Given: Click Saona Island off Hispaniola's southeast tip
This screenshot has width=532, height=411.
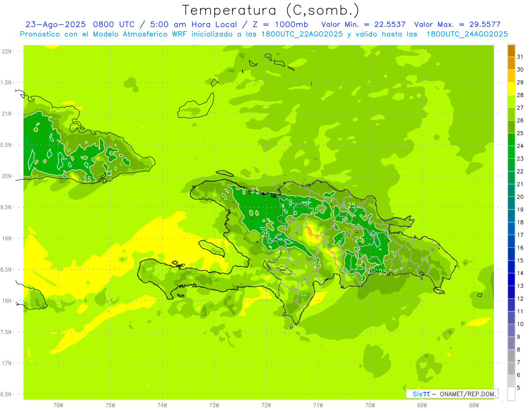Looking at the screenshot, I should pos(439,291).
